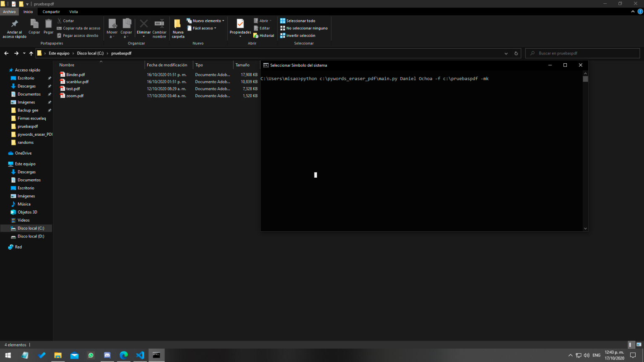Open address bar history dropdown
This screenshot has height=362, width=644.
point(506,53)
